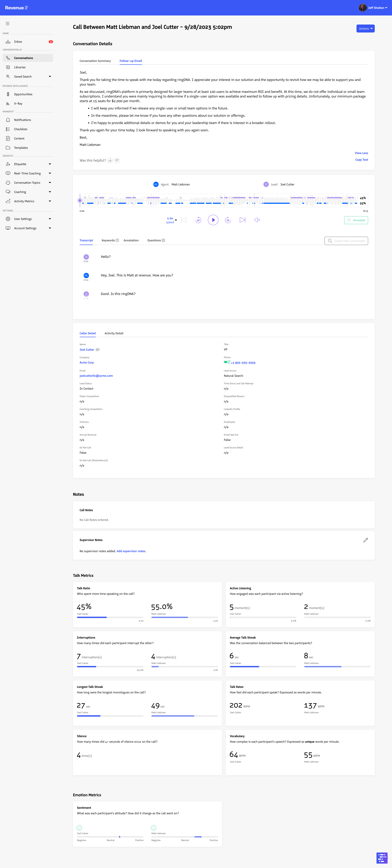The image size is (392, 868).
Task: Click the thumbs up helpful icon
Action: coord(110,160)
